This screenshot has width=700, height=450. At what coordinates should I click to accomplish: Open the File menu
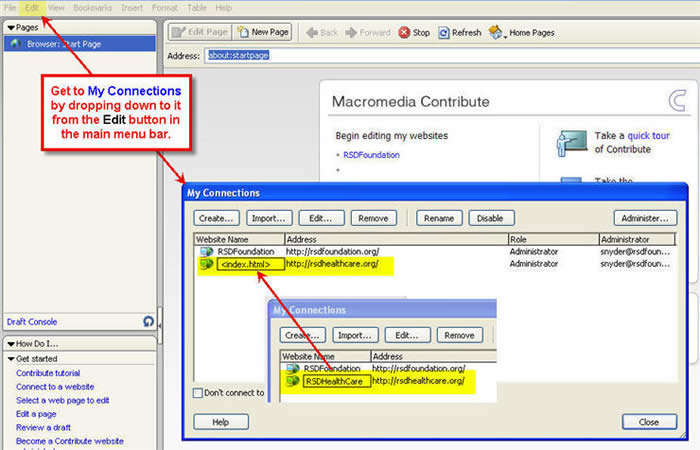coord(10,8)
